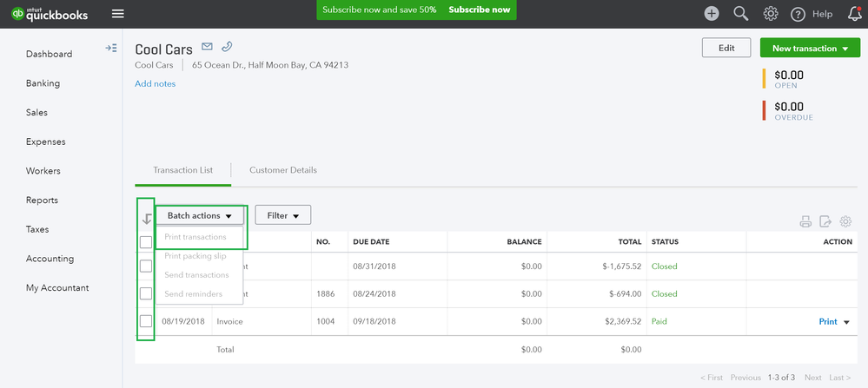Click the print icon above the table
This screenshot has height=388, width=868.
click(805, 221)
